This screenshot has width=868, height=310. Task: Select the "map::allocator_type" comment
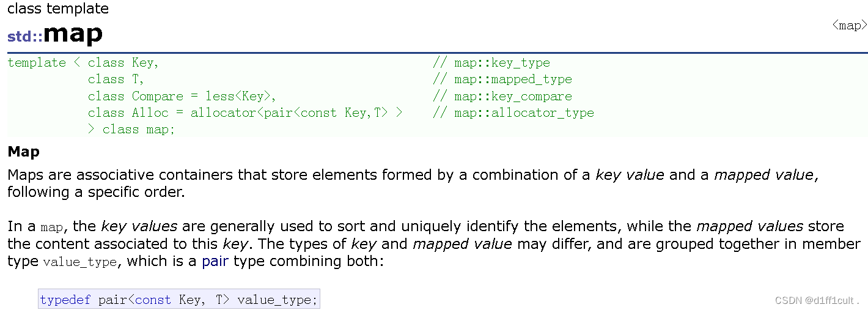point(513,113)
